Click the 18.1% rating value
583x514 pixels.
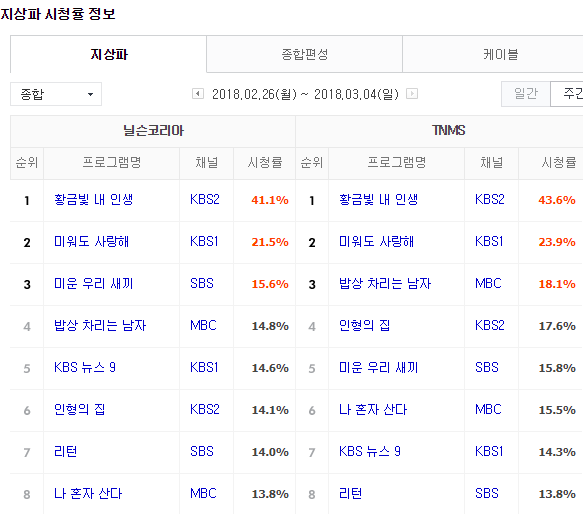click(557, 284)
